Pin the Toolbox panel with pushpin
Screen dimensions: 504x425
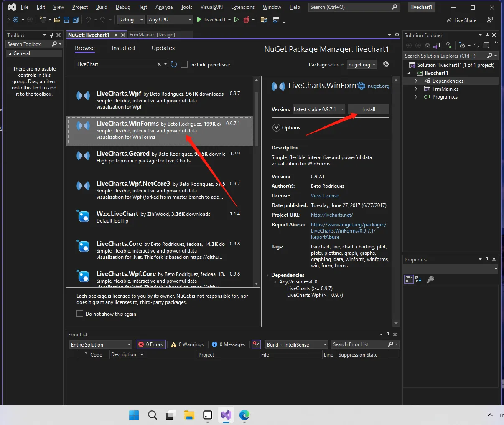click(x=52, y=35)
